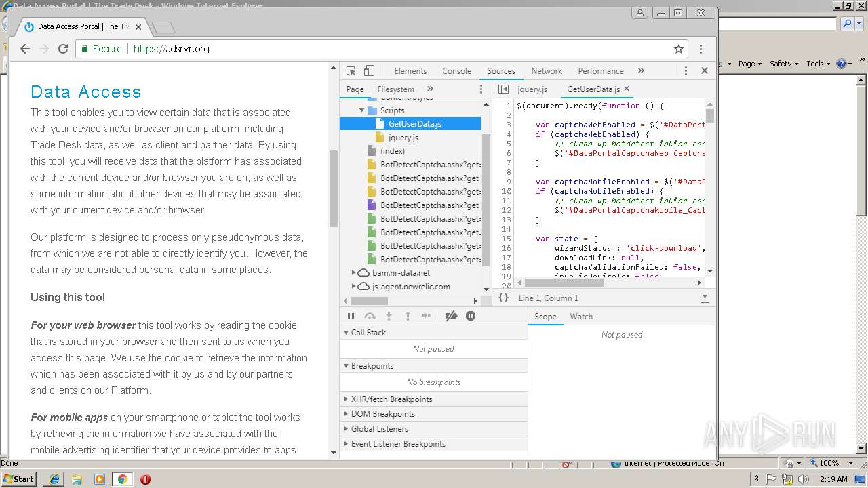This screenshot has width=868, height=488.
Task: Open Chrome's main three-dot menu
Action: pyautogui.click(x=701, y=49)
